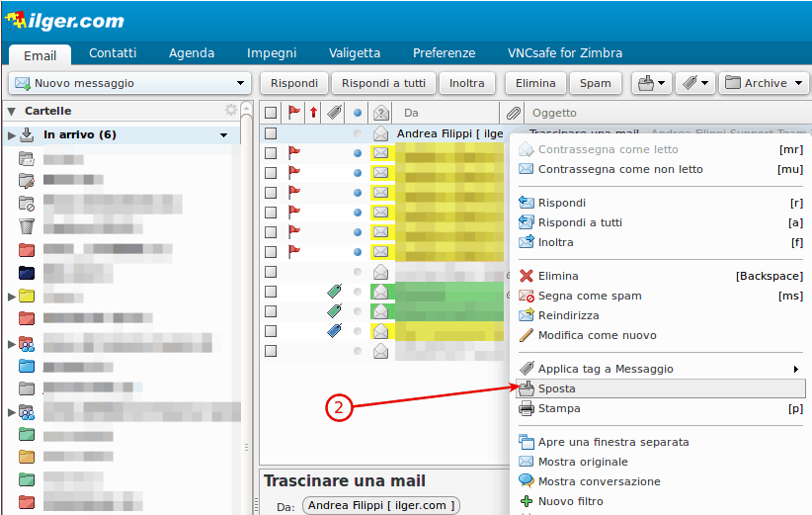
Task: Toggle flag on the first flagged message
Action: (x=294, y=152)
